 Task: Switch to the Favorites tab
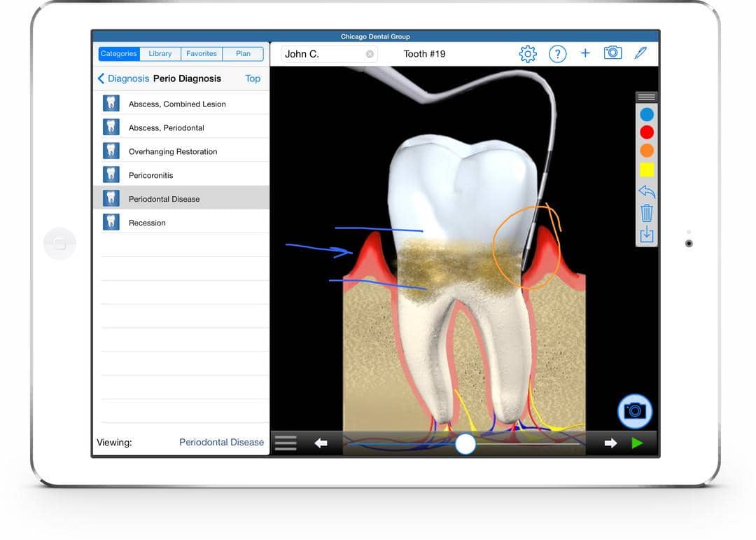[202, 54]
